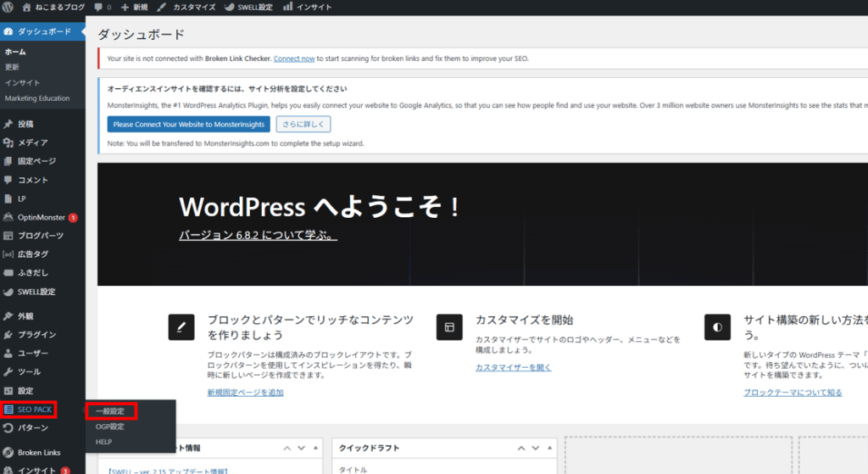Select Marketing Education in dashboard submenu

tap(37, 98)
